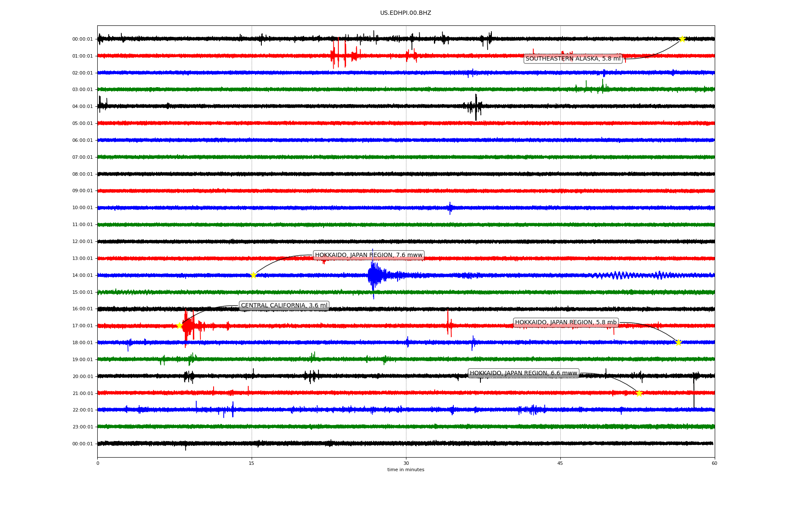Click the yellow star on the 14:00:01 trace

253,275
